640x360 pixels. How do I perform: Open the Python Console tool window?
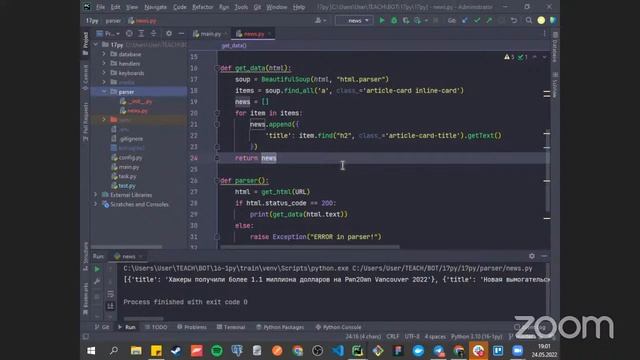[338, 327]
